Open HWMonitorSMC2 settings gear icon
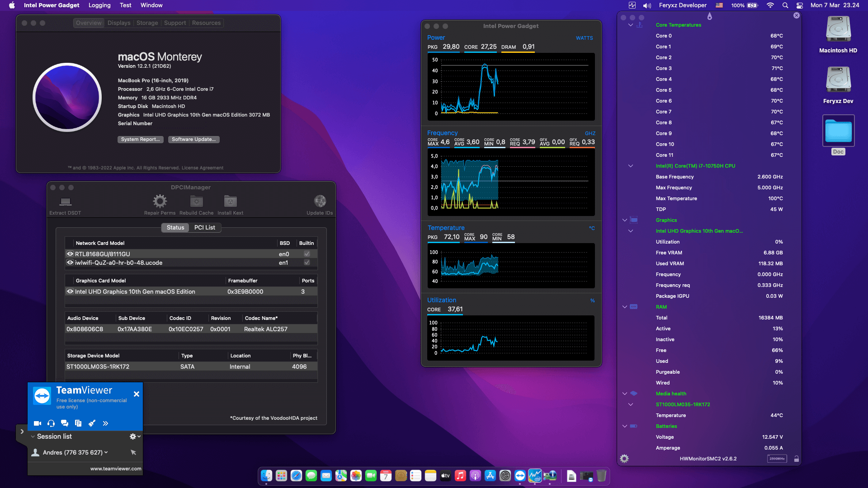This screenshot has height=488, width=868. click(624, 459)
